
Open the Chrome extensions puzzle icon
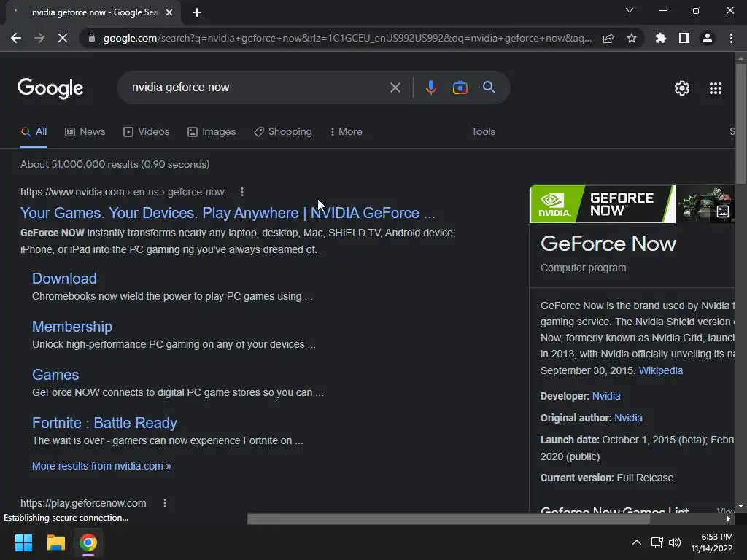click(661, 38)
